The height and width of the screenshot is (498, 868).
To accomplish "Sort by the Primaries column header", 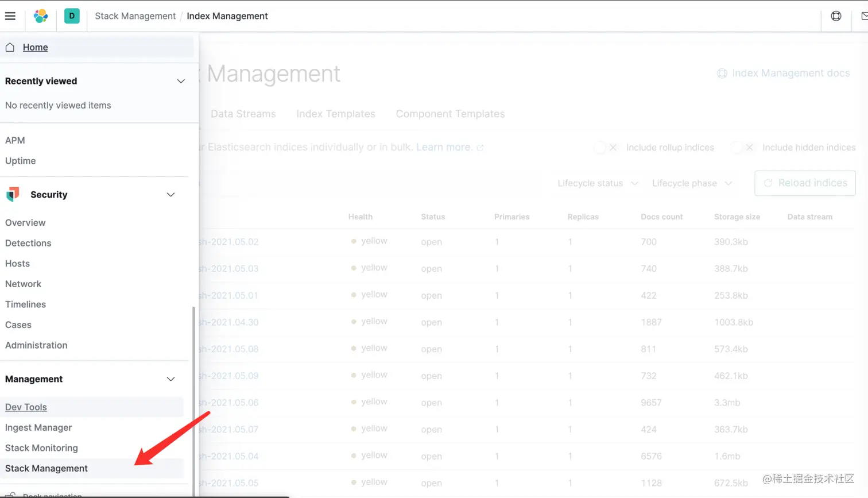I will tap(511, 217).
